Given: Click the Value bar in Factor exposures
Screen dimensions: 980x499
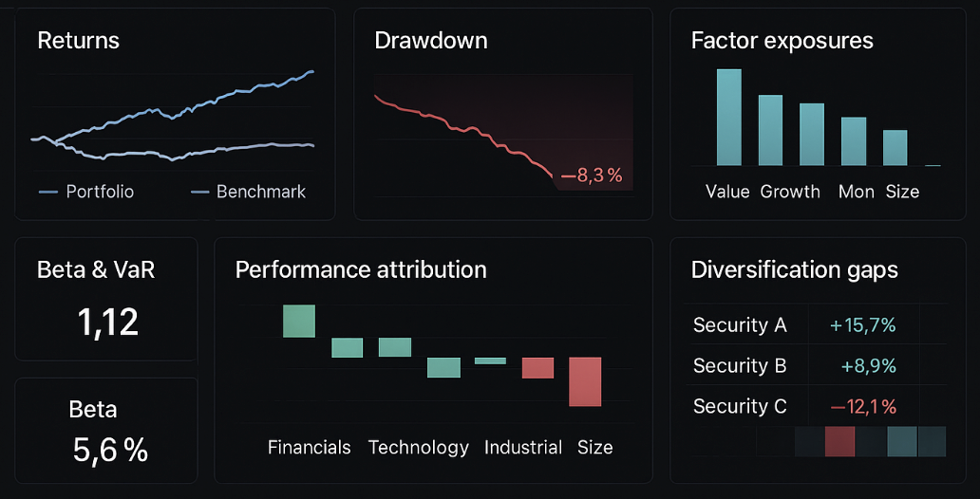Looking at the screenshot, I should point(728,117).
